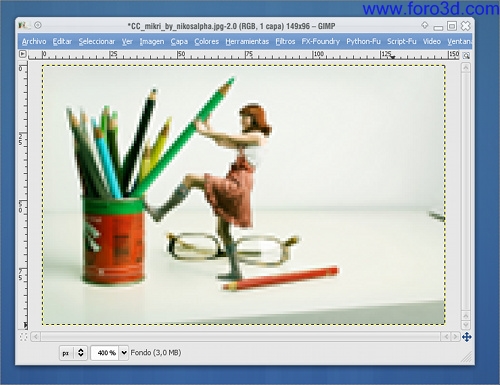Open the Script-Fu menu

[402, 41]
